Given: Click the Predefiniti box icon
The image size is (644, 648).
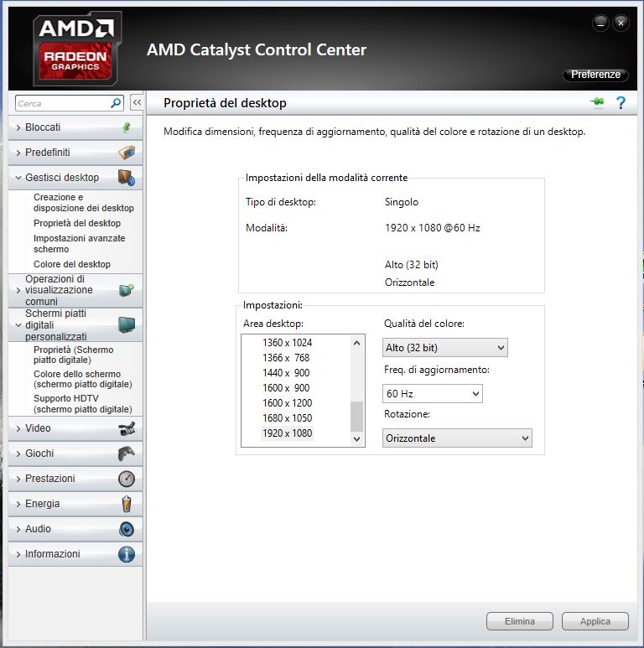Looking at the screenshot, I should pos(127,153).
